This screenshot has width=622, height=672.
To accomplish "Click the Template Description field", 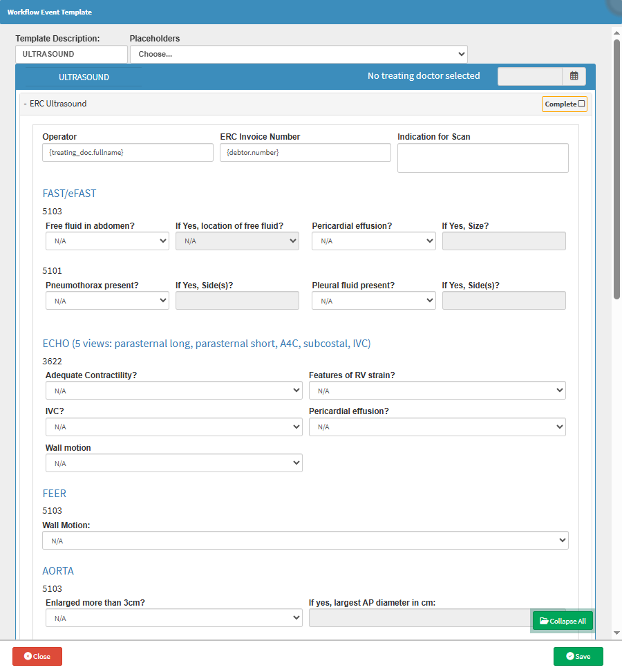I will pos(71,54).
